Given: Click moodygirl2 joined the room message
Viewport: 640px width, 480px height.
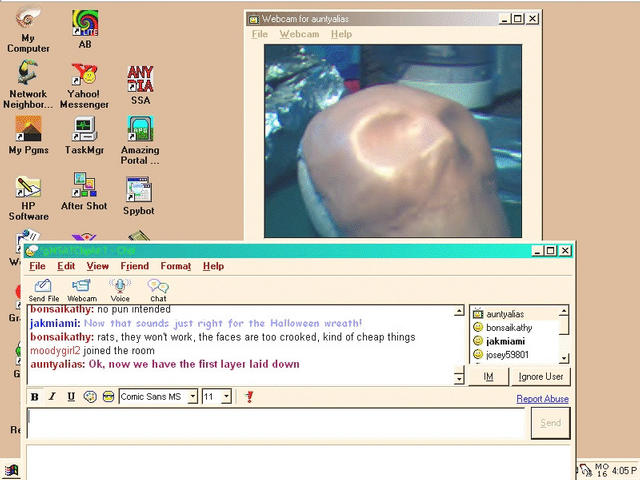Looking at the screenshot, I should coord(92,351).
